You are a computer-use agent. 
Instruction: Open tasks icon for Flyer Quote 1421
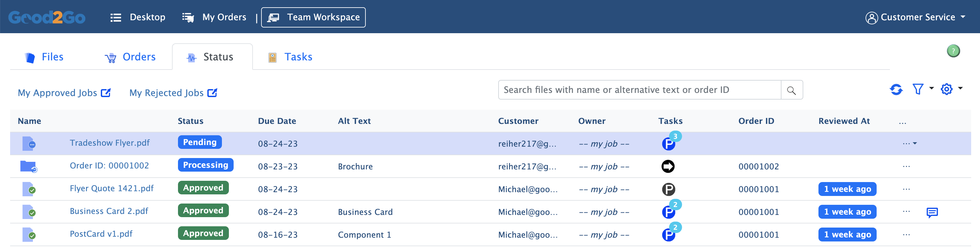pos(668,189)
